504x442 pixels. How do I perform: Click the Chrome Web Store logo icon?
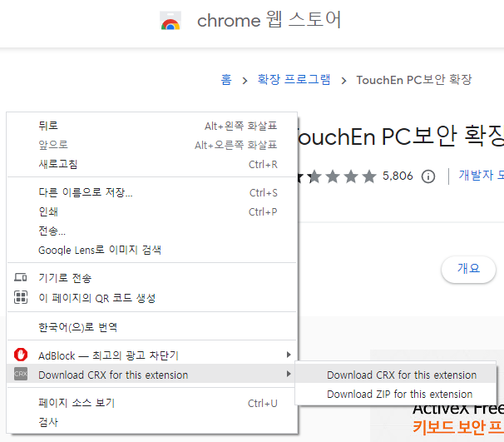pyautogui.click(x=170, y=21)
